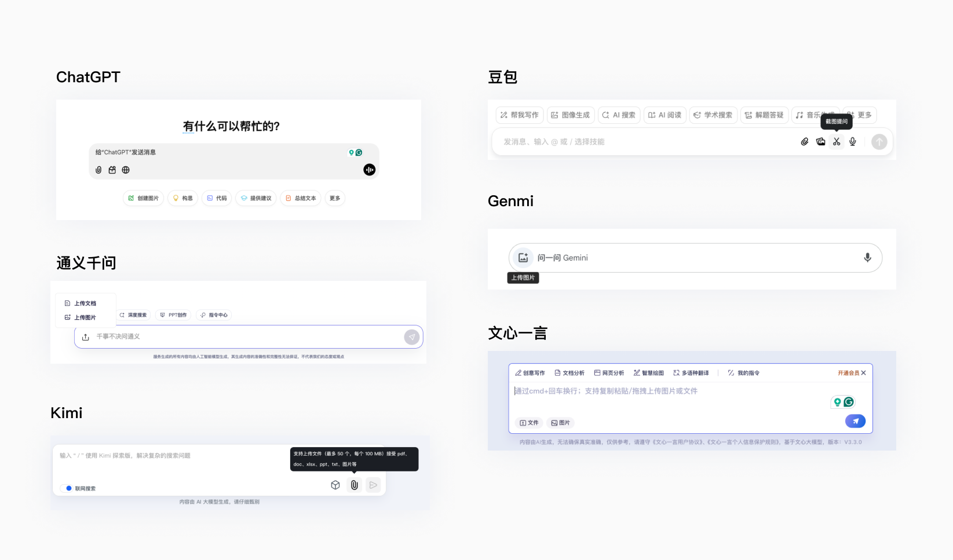Viewport: 953px width, 560px height.
Task: Click the microphone icon in Doubao input
Action: pos(853,141)
